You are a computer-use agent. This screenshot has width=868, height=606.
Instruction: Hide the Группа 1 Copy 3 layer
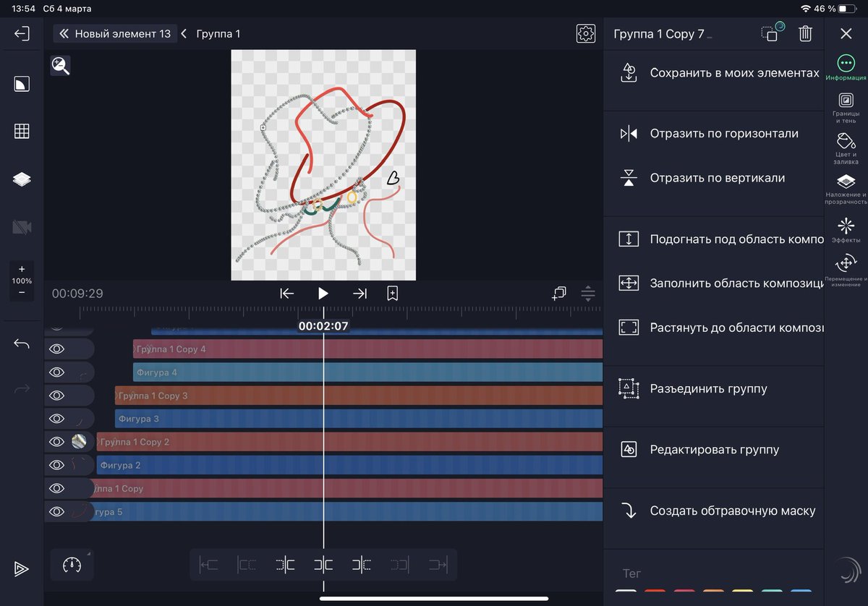click(x=56, y=396)
